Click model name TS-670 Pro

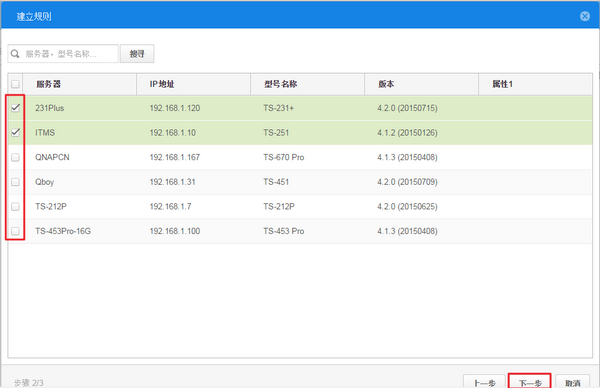coord(284,157)
